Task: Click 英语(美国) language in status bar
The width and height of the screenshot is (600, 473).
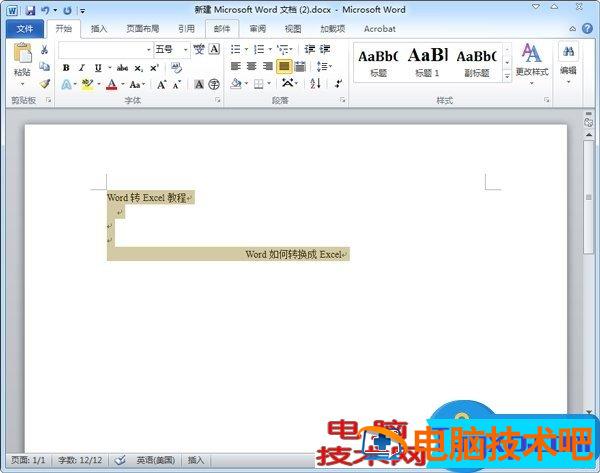Action: pos(156,460)
